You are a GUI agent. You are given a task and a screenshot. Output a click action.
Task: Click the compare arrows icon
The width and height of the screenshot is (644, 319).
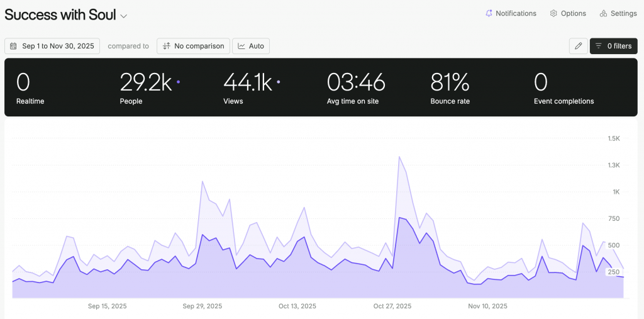coord(166,46)
